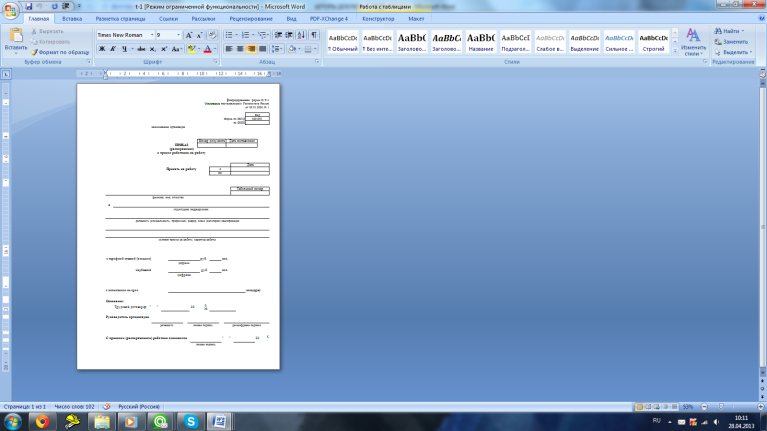Open the borders dropdown
This screenshot has height=431, width=767.
(315, 49)
